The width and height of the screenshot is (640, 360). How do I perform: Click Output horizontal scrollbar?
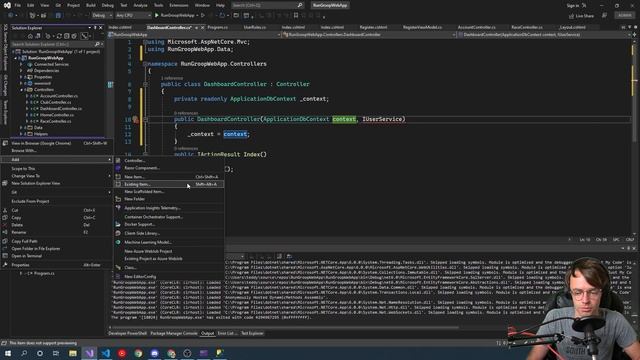[286, 327]
